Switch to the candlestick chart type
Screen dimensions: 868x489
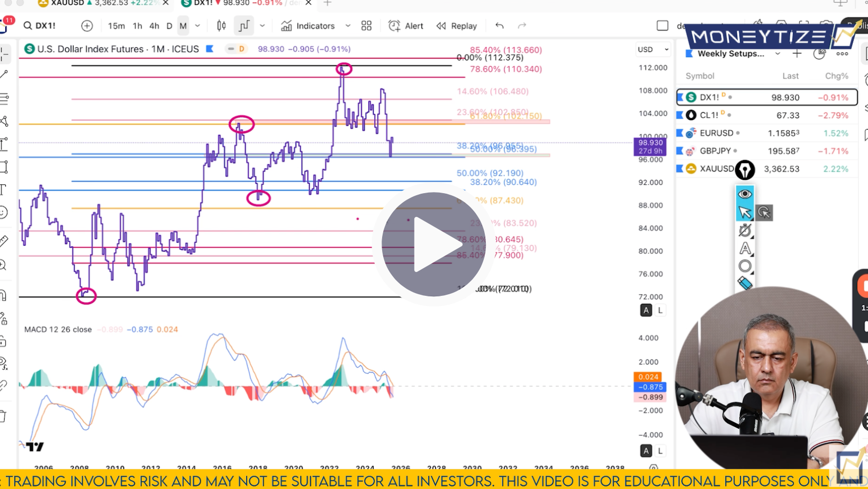pos(221,25)
